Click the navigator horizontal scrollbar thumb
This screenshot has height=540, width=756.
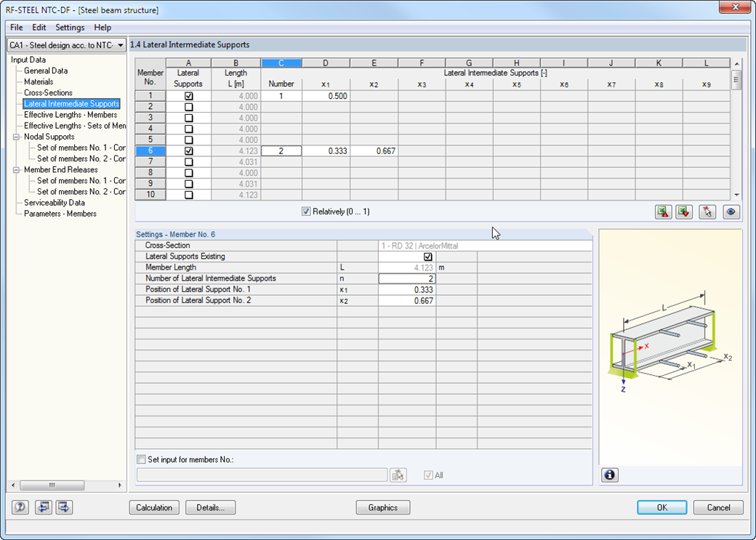click(x=52, y=485)
